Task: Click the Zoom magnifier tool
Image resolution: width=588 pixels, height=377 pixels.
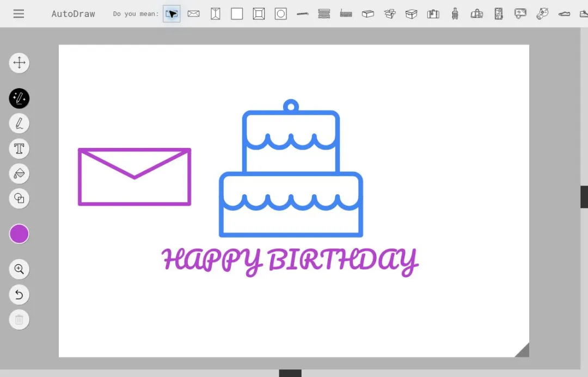Action: (19, 269)
